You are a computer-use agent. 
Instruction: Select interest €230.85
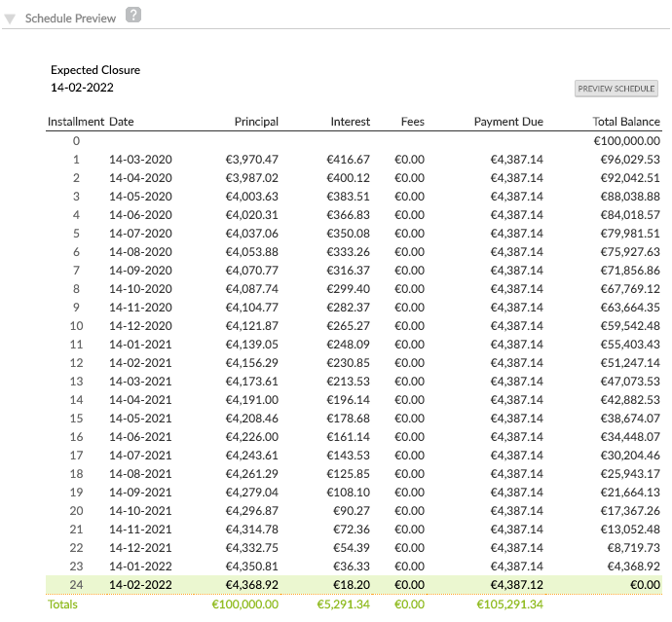tap(348, 363)
